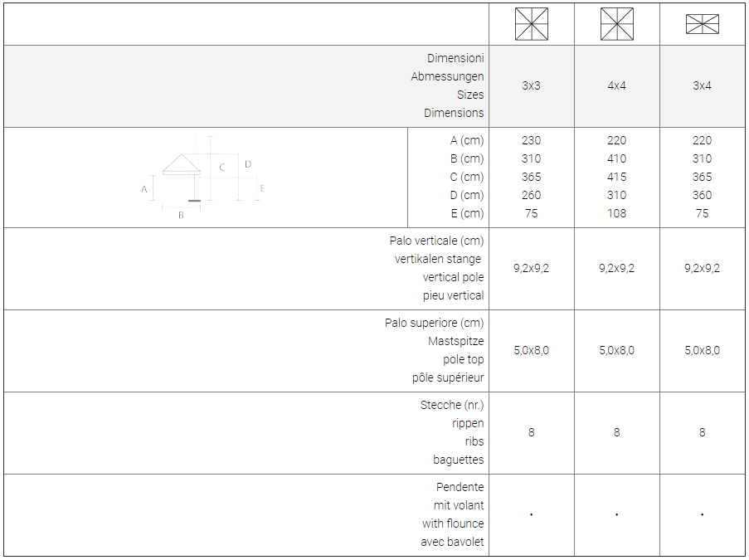The image size is (749, 560).
Task: Click the 3x4 rectangular umbrella icon
Action: click(703, 24)
